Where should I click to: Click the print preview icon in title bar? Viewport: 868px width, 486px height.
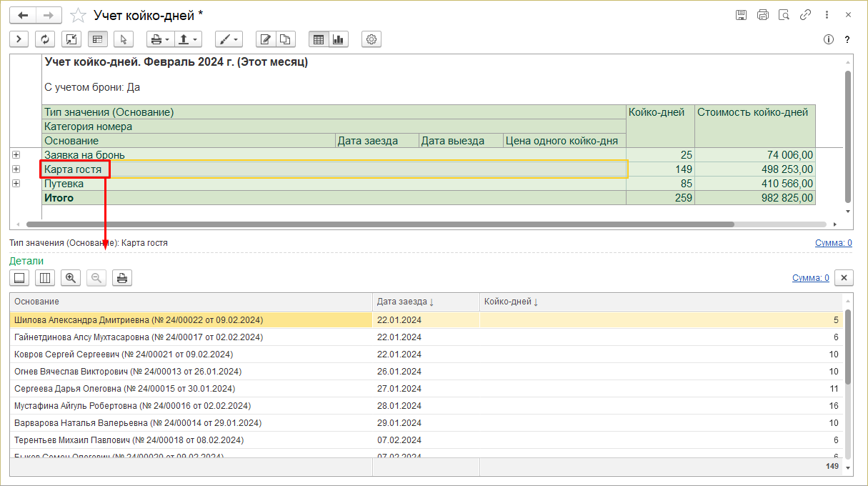(x=784, y=15)
